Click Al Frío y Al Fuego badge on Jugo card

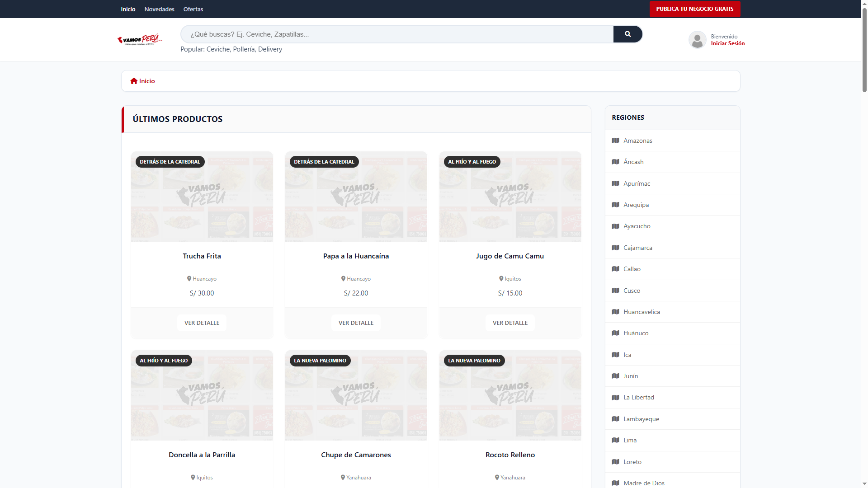point(472,162)
